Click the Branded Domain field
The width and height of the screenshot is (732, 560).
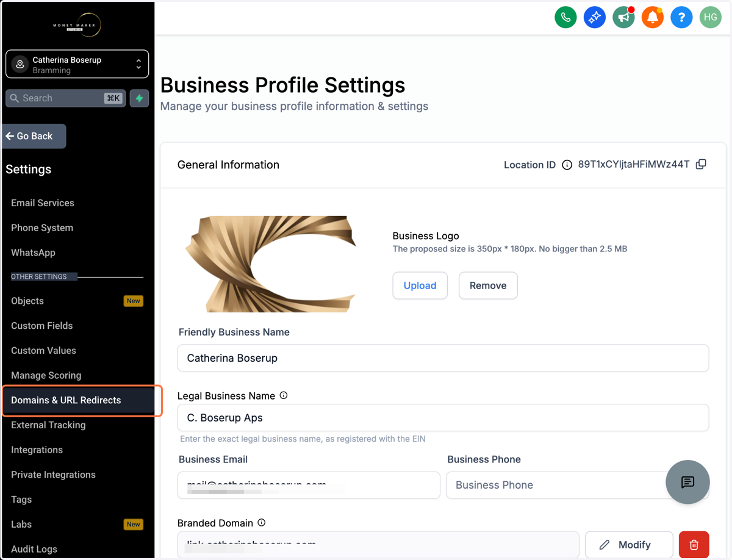[x=378, y=545]
